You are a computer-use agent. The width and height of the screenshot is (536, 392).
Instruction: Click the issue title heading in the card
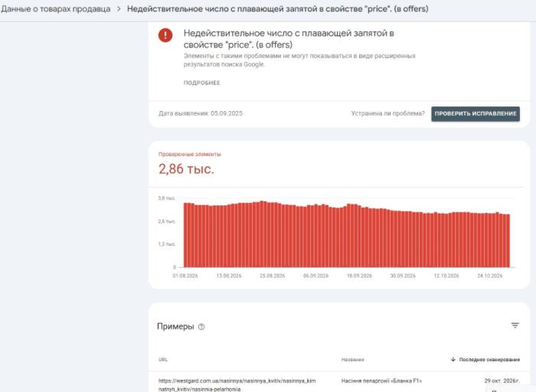pyautogui.click(x=289, y=39)
